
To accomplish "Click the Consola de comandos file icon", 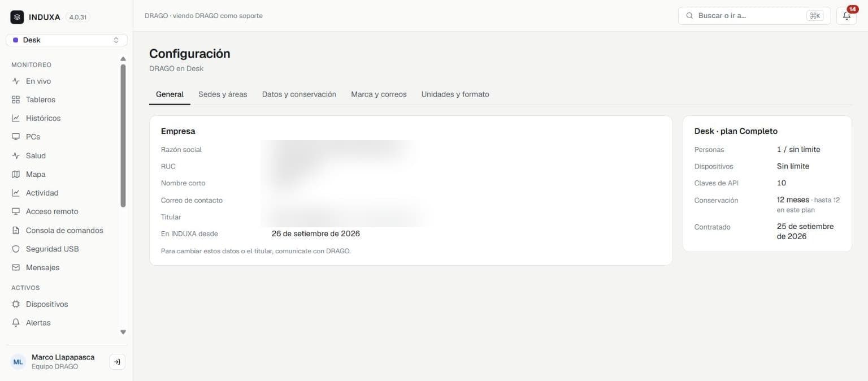I will point(16,231).
